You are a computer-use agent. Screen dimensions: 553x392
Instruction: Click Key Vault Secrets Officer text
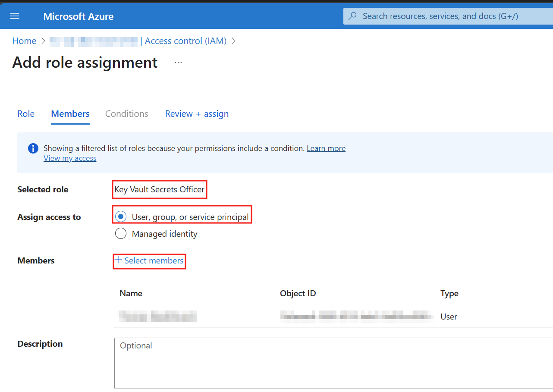point(160,189)
